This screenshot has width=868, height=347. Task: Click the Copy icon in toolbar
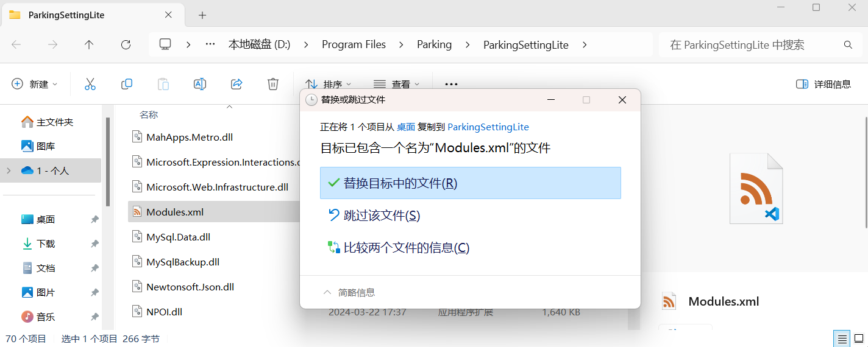point(127,84)
